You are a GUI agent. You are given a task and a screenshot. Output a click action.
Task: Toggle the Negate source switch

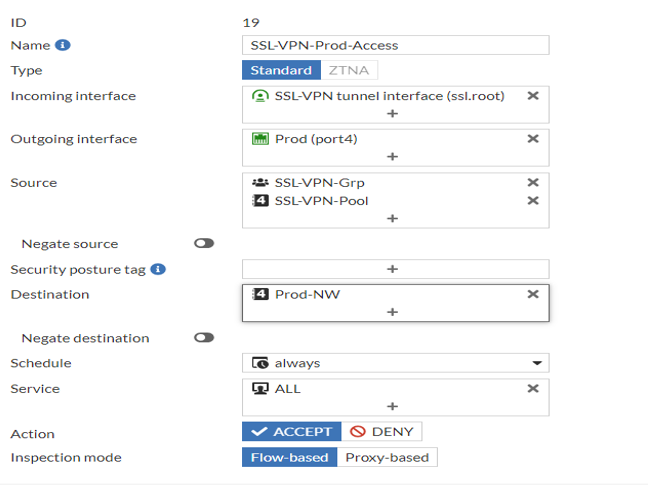pos(204,244)
